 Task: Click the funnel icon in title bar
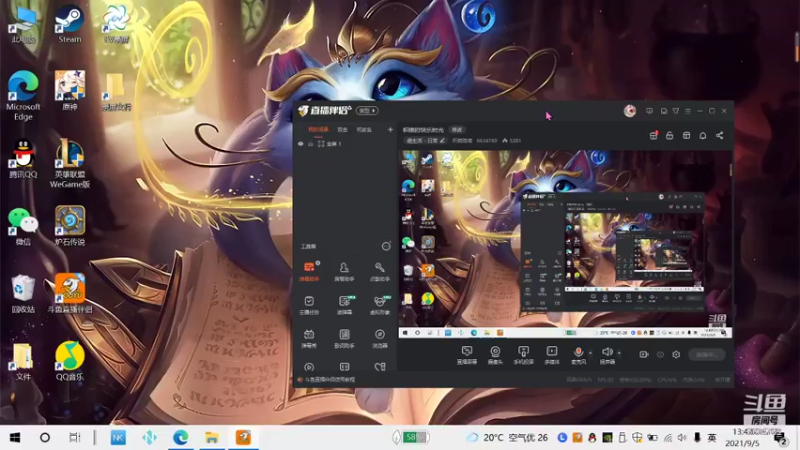tap(676, 111)
